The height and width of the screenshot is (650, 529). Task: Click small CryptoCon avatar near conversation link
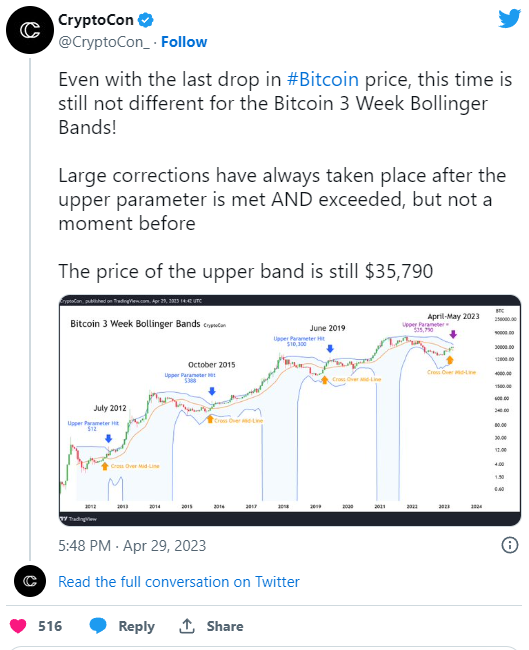[x=30, y=581]
